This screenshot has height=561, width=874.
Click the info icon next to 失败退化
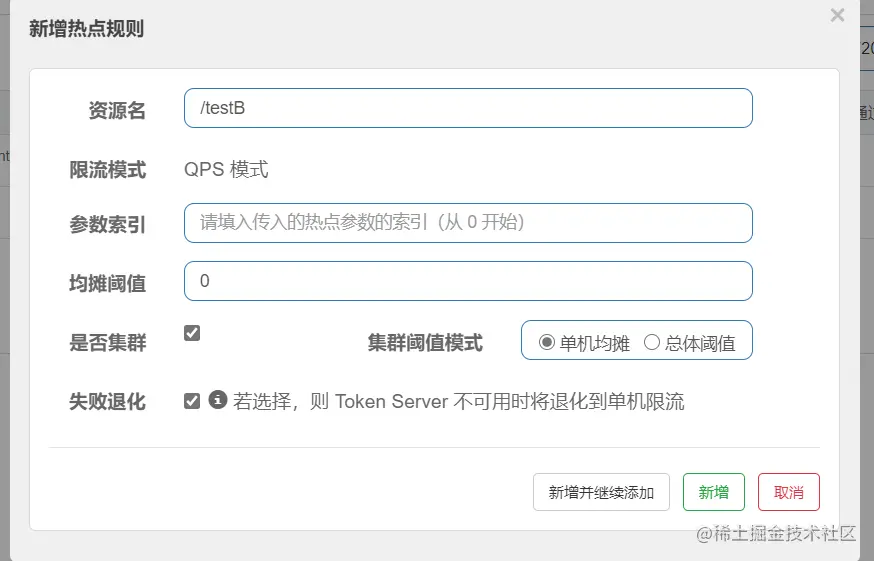click(x=218, y=399)
